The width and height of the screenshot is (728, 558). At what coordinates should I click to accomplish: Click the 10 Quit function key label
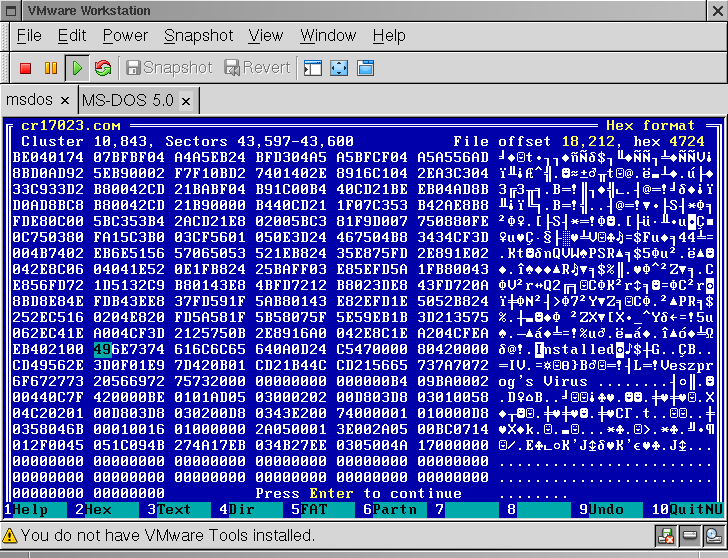pyautogui.click(x=687, y=510)
